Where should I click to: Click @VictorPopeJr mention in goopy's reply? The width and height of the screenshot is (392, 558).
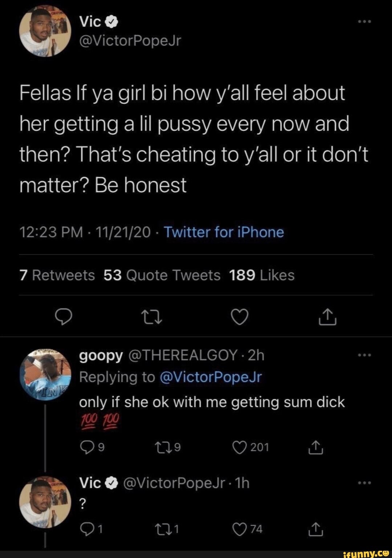tap(211, 377)
